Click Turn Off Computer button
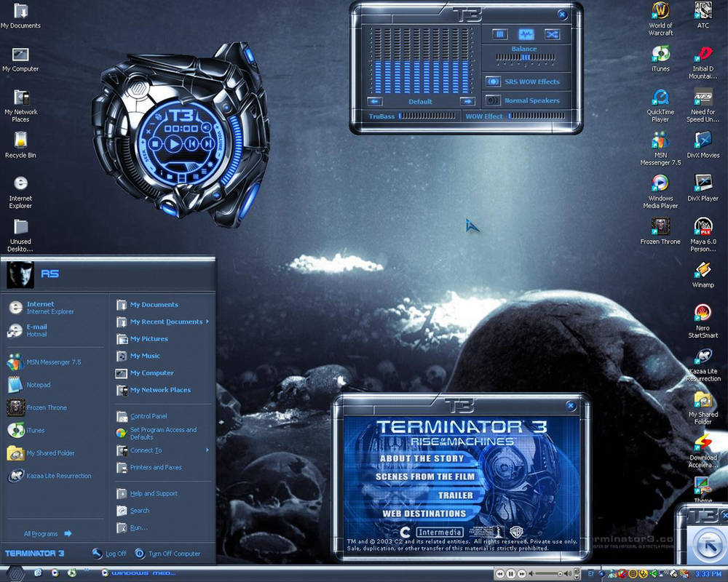The image size is (728, 582). pos(167,553)
